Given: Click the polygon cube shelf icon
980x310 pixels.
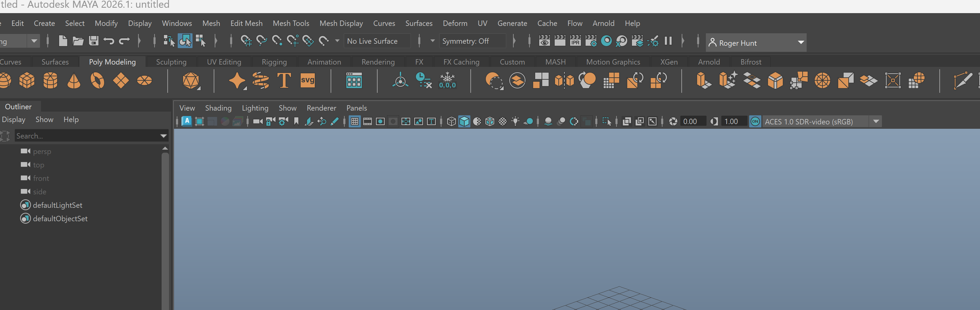Looking at the screenshot, I should click(27, 81).
